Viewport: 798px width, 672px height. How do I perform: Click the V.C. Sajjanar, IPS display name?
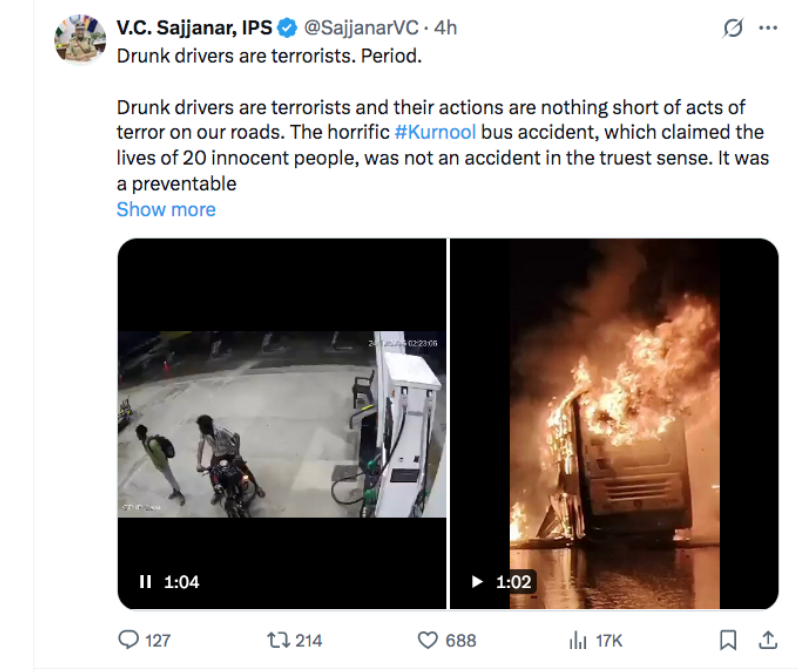194,28
